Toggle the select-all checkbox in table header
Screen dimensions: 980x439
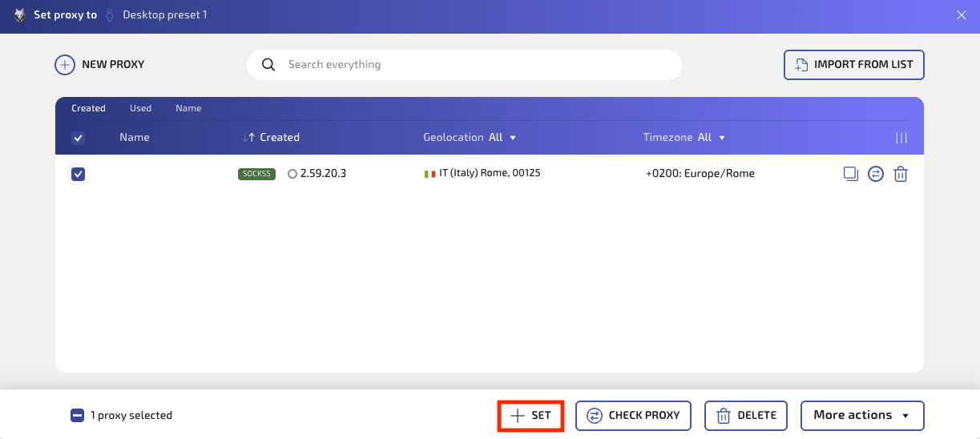[x=79, y=138]
